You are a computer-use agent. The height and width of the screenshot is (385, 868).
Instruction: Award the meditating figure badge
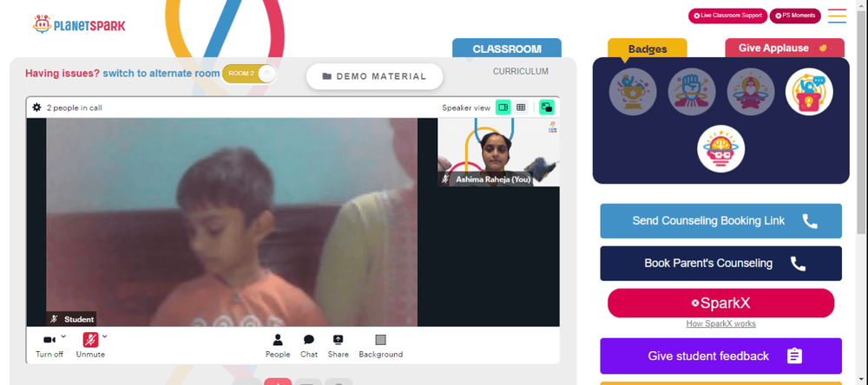[x=750, y=92]
